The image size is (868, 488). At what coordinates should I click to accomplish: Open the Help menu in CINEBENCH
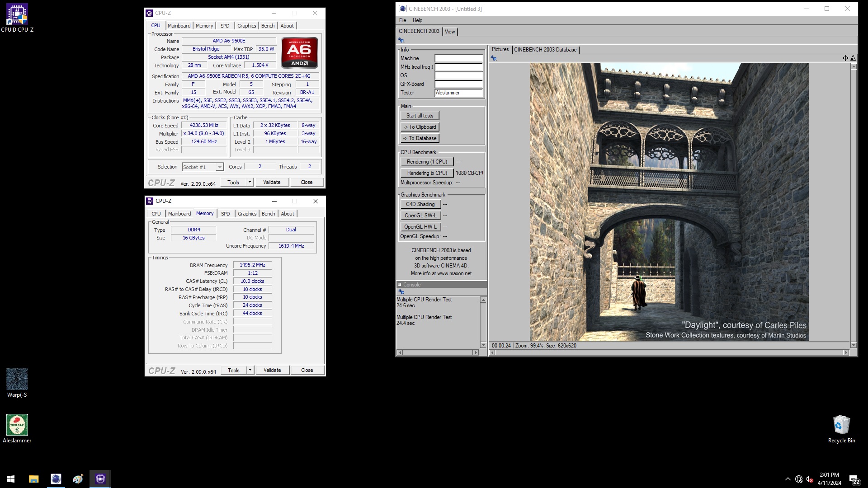[417, 20]
